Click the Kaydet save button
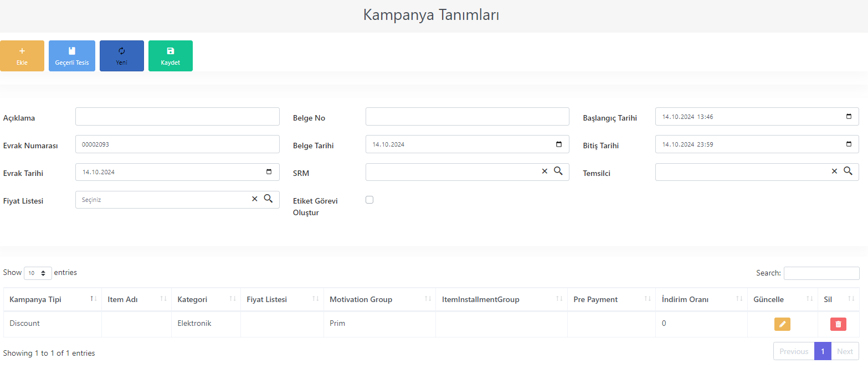The width and height of the screenshot is (868, 369). tap(171, 56)
